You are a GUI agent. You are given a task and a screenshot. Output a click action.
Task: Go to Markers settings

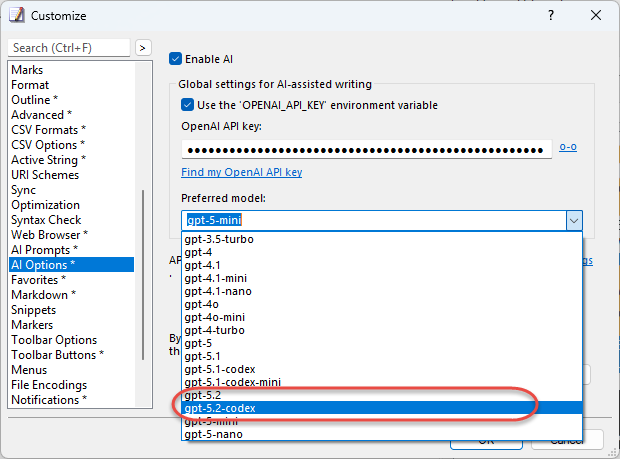(72, 325)
